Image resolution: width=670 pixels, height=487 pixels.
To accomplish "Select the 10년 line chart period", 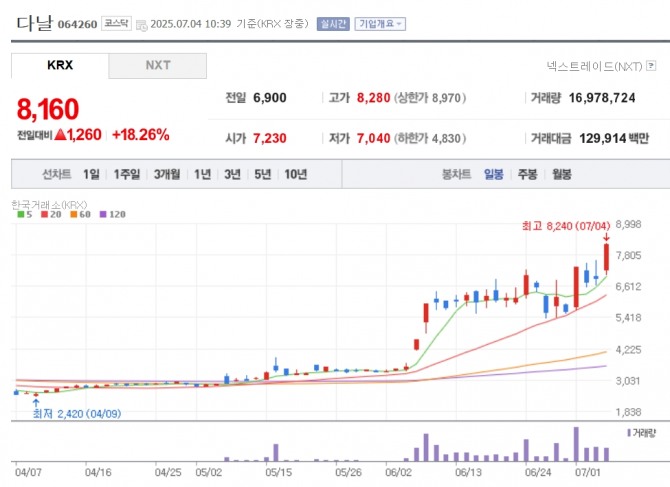I will click(296, 174).
